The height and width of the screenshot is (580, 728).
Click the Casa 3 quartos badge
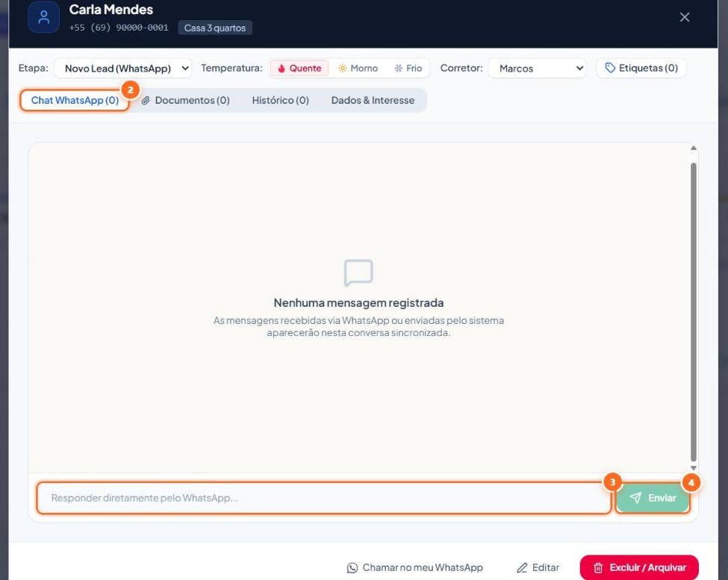(215, 28)
